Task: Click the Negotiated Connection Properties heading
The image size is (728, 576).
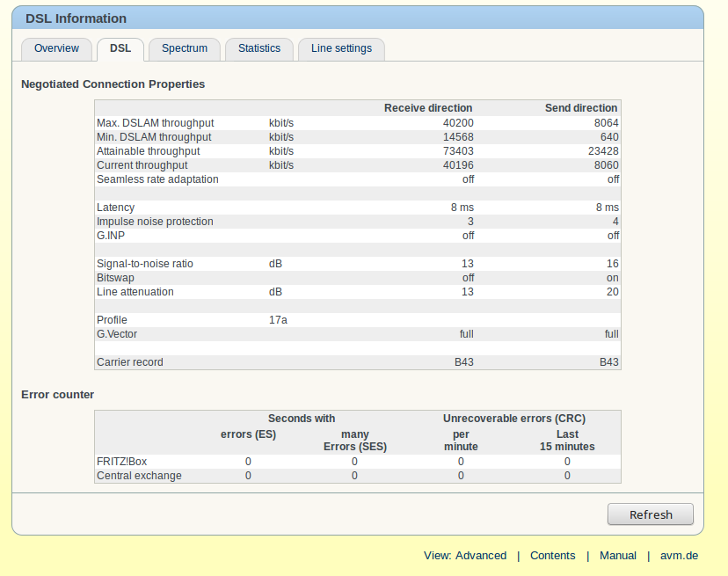Action: pyautogui.click(x=113, y=84)
